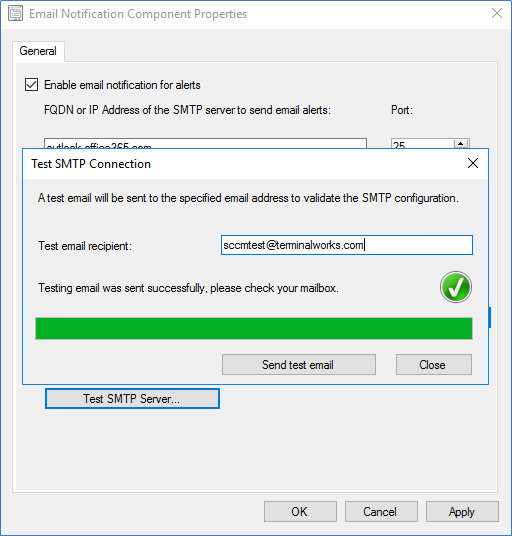The width and height of the screenshot is (512, 536).
Task: Click the Test email recipient label
Action: [x=85, y=246]
